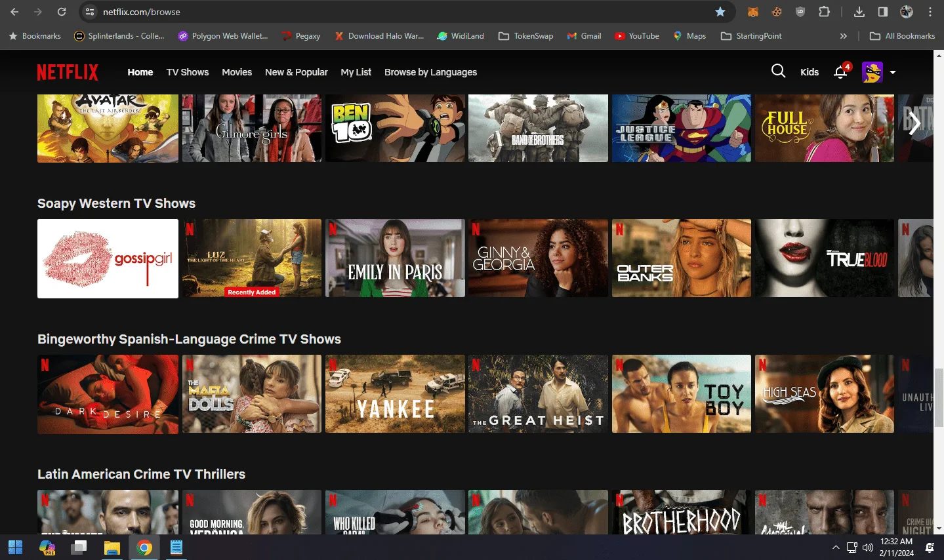Open the Chrome profile avatar
Screen dimensions: 944x560
(x=907, y=12)
